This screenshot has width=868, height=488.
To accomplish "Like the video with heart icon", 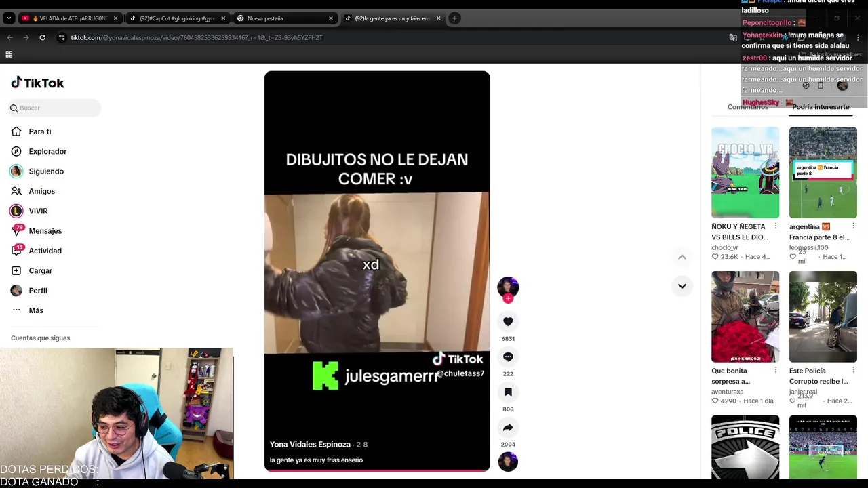I will tap(508, 321).
